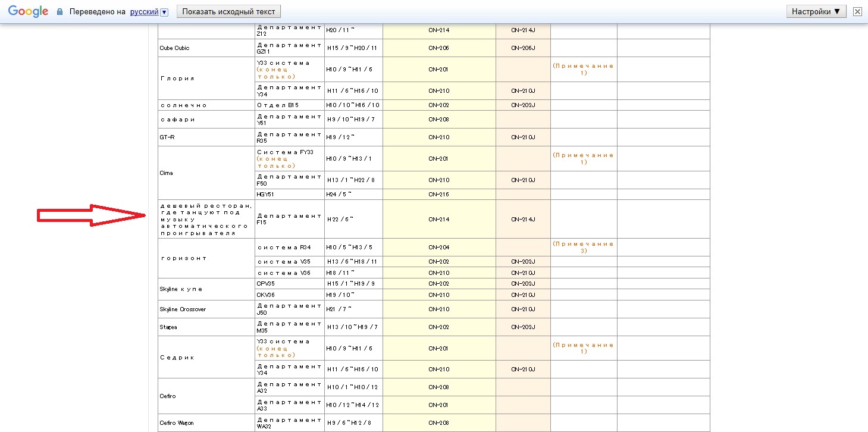
Task: Open the Настройки dropdown menu
Action: (816, 11)
